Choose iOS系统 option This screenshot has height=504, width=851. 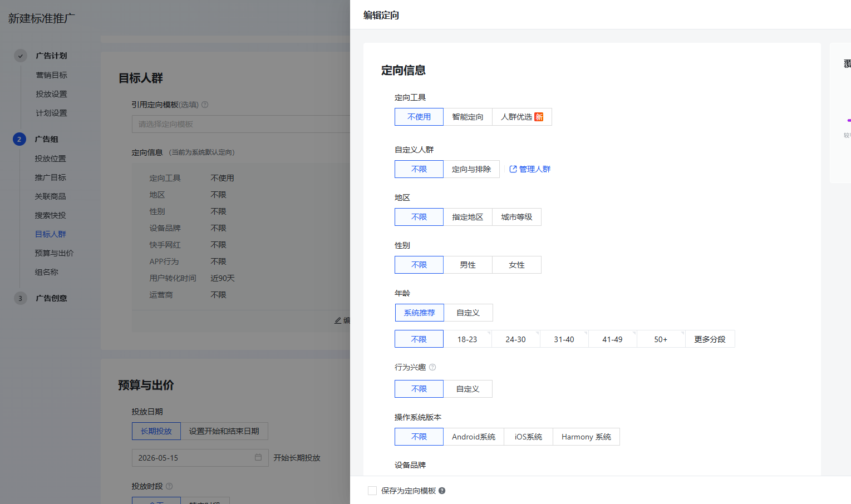click(528, 437)
